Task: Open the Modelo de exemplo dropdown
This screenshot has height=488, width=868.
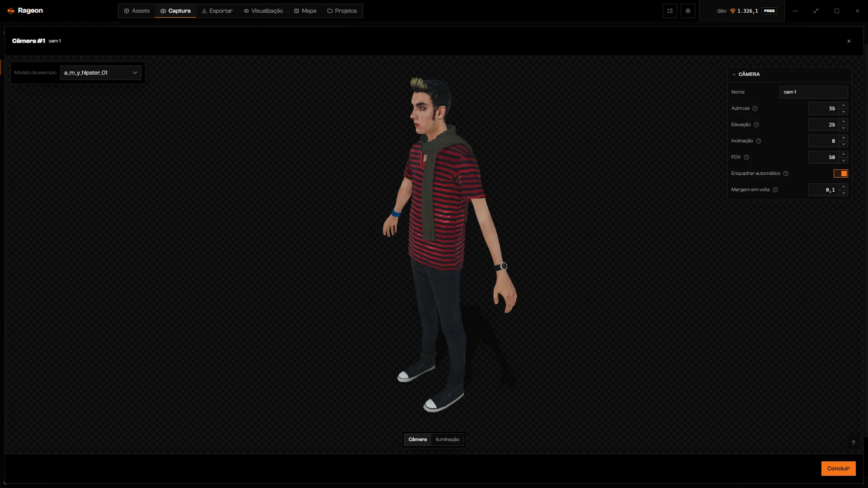Action: (101, 73)
